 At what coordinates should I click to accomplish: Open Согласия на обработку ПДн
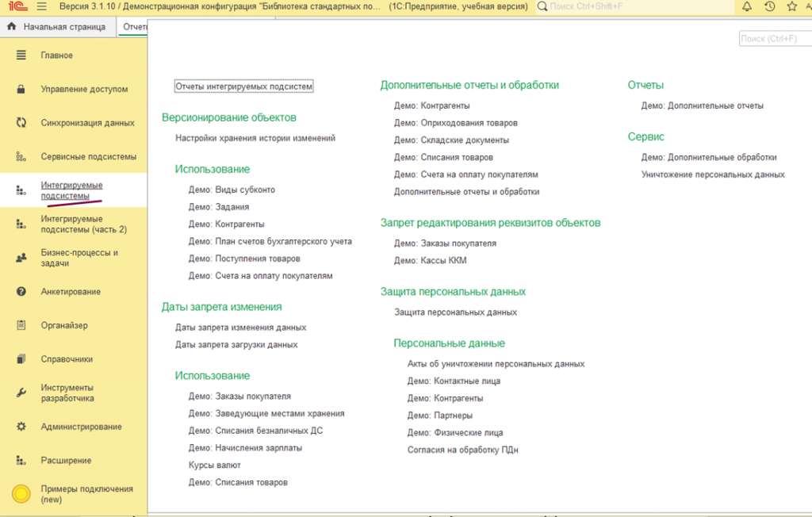(x=462, y=450)
